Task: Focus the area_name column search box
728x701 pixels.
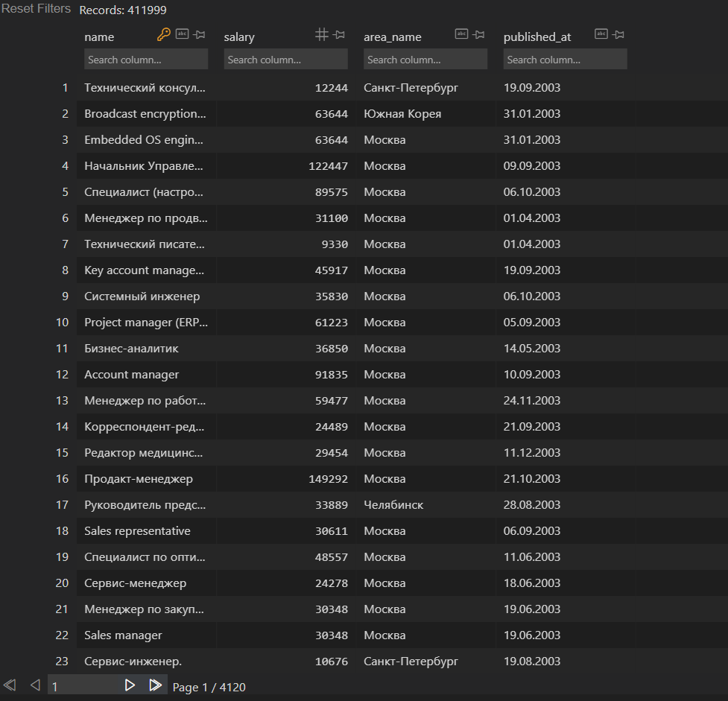Action: [425, 60]
